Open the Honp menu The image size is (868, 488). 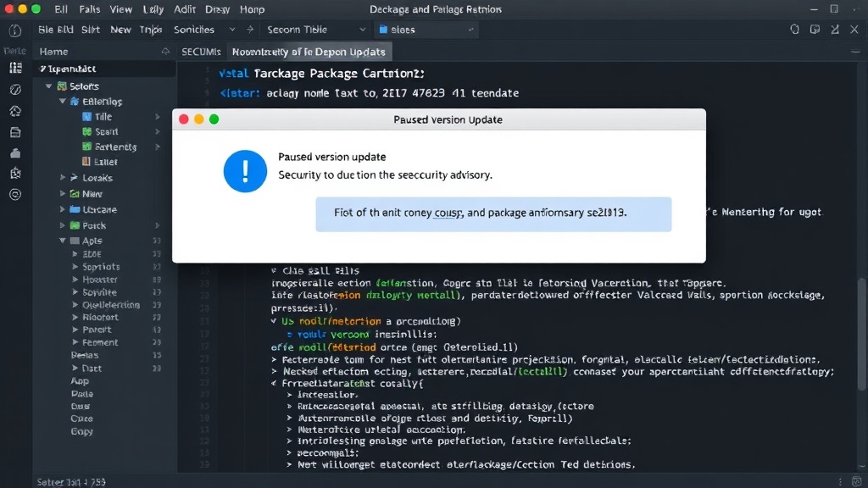click(x=252, y=9)
